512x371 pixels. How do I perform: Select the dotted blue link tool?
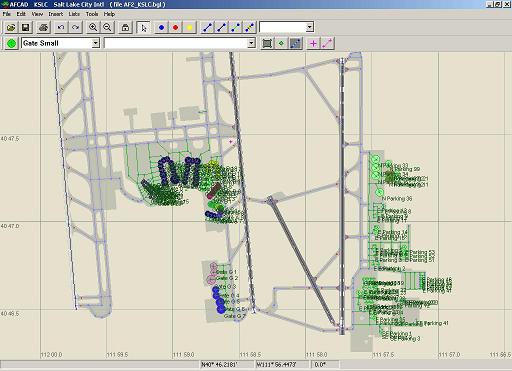tap(236, 27)
